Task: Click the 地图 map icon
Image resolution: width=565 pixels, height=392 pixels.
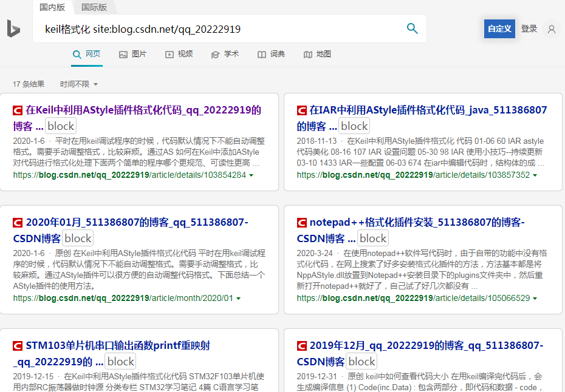Action: click(308, 55)
